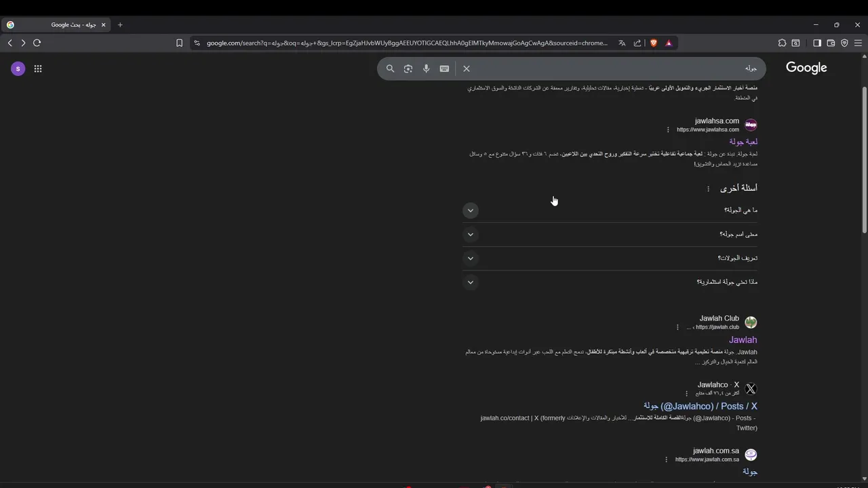Start voice search with microphone icon
This screenshot has width=868, height=488.
[426, 68]
